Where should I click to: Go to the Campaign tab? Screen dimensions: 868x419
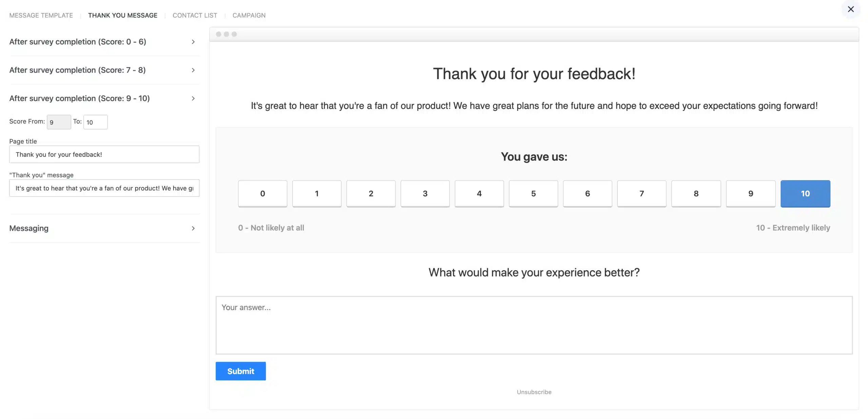click(x=249, y=15)
